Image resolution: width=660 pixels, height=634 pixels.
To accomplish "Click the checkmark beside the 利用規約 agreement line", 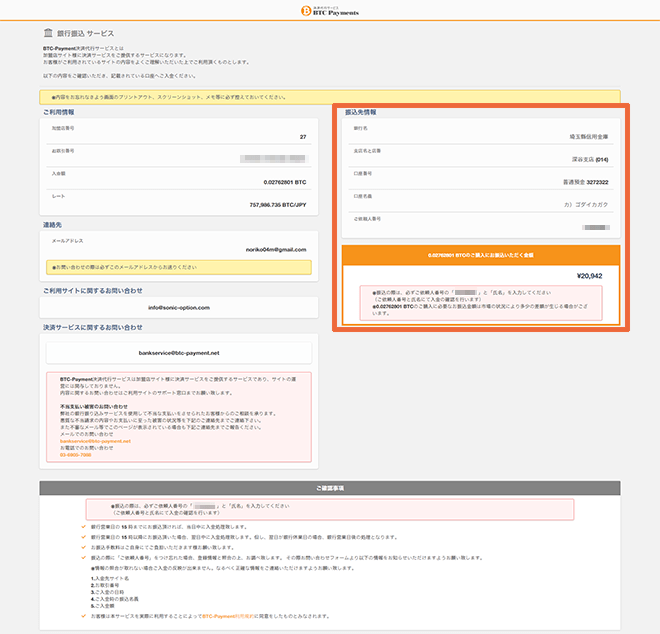I will (83, 616).
